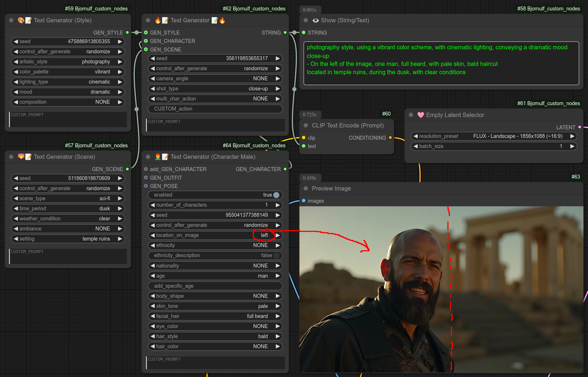Open the artistic_style photography dropdown

[68, 62]
